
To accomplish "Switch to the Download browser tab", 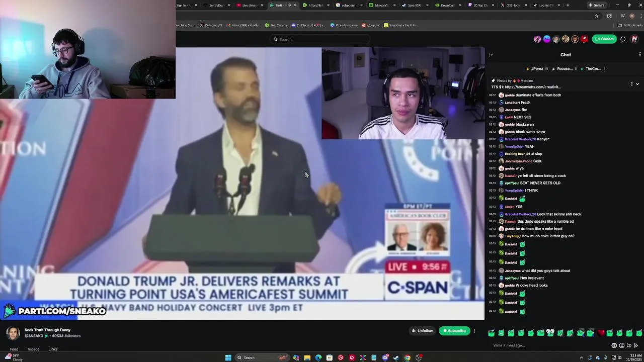I will (x=447, y=5).
